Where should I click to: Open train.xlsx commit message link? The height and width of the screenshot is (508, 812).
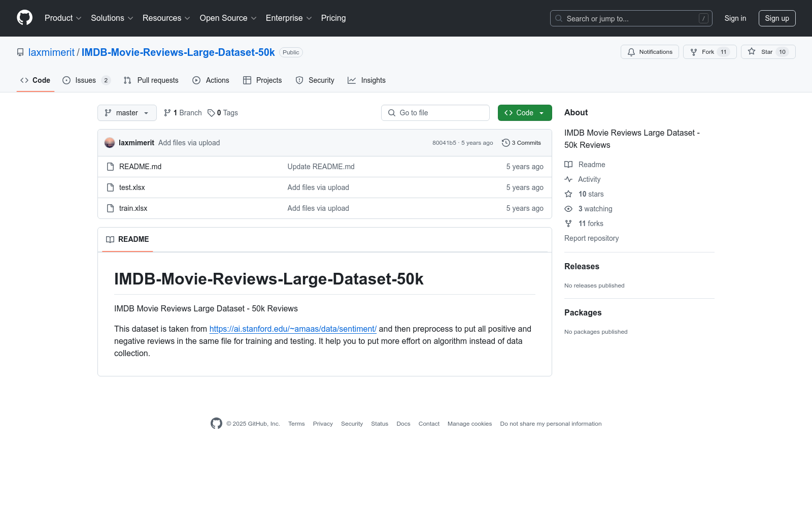pyautogui.click(x=318, y=208)
